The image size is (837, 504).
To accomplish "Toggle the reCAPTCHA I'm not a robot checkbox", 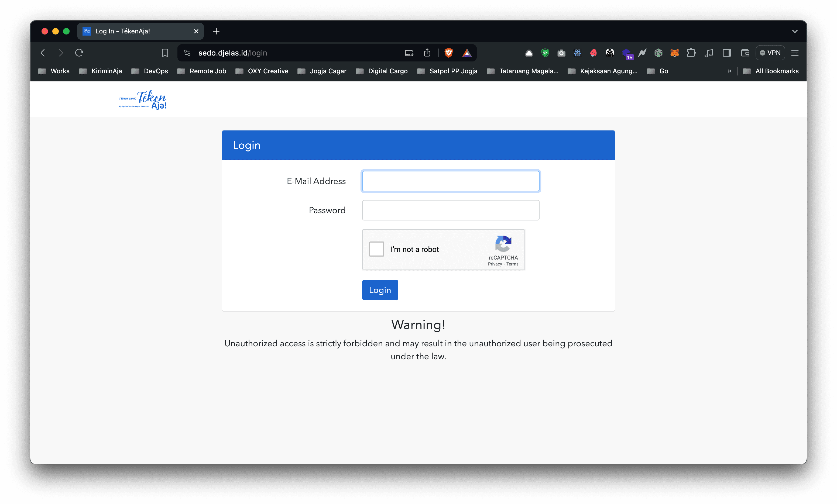I will 376,249.
